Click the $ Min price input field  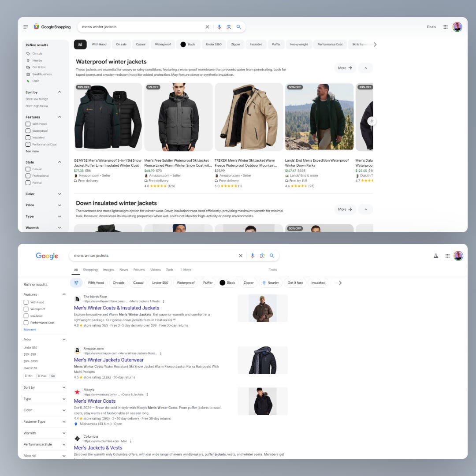click(x=30, y=376)
